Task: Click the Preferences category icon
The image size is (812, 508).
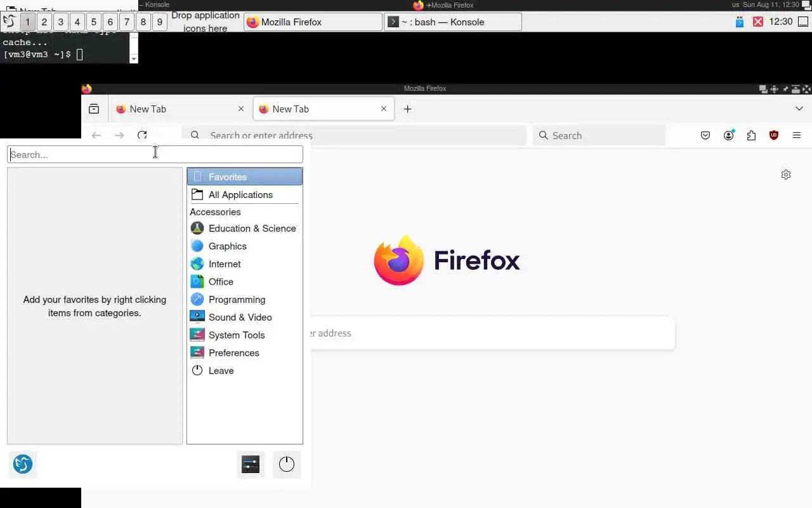Action: point(197,353)
